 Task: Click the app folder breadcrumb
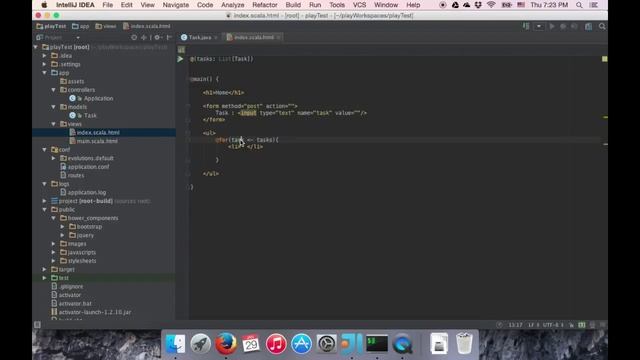click(x=80, y=26)
